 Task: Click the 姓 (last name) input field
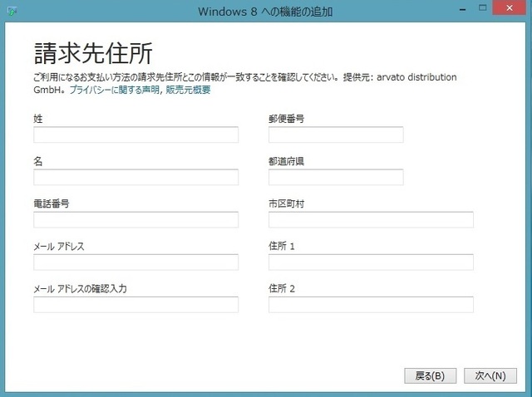(135, 135)
